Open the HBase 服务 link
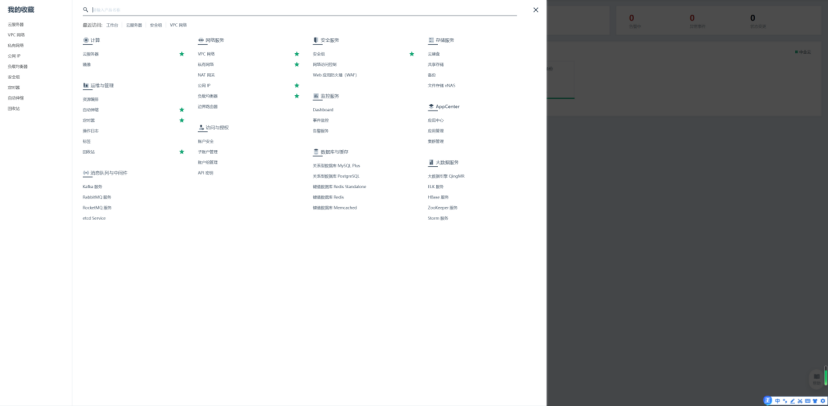Image resolution: width=828 pixels, height=406 pixels. point(438,197)
